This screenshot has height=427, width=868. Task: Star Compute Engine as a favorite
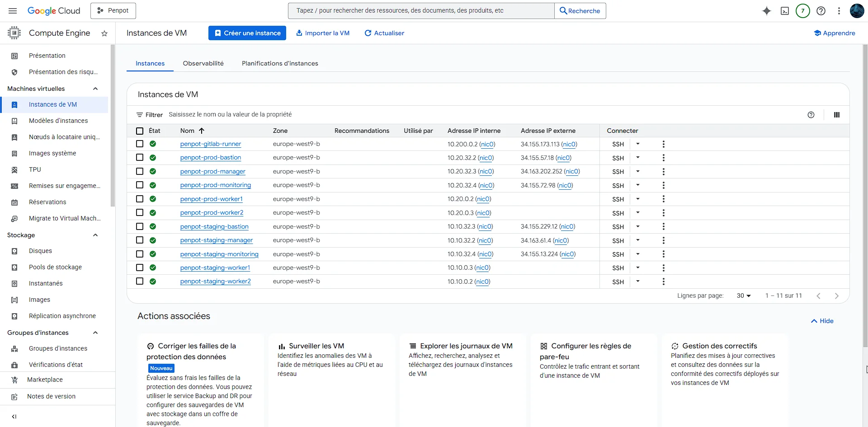[104, 33]
